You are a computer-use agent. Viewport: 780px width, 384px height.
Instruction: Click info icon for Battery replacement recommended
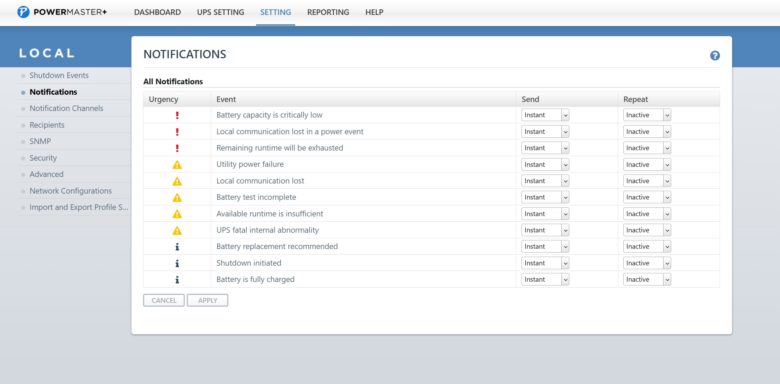click(x=177, y=247)
